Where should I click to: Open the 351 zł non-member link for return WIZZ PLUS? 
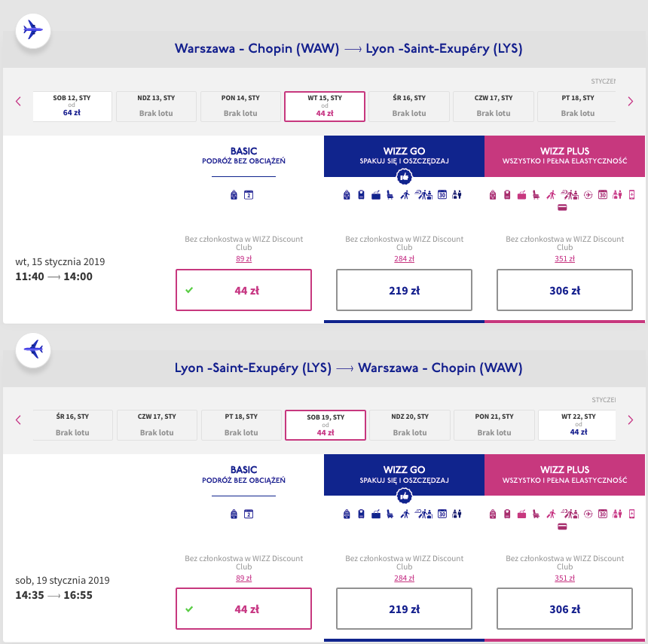coord(564,577)
